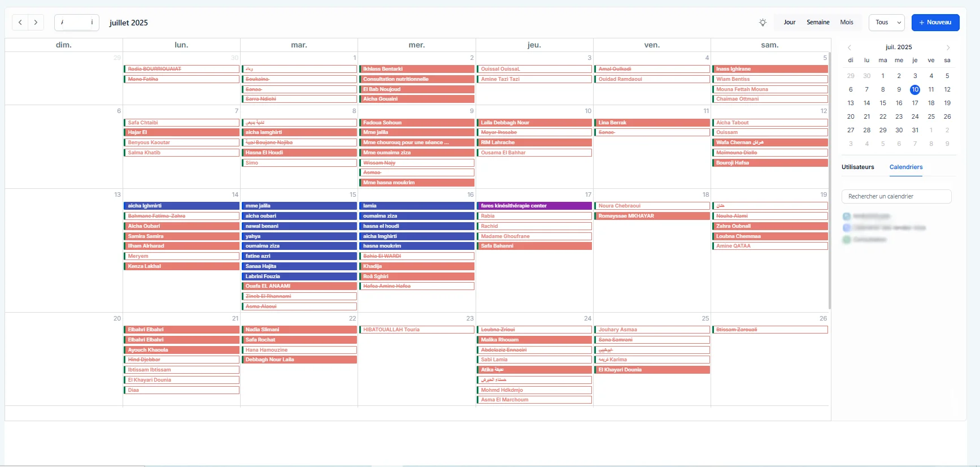Open the Asma El Marchoum appointment

tap(534, 400)
